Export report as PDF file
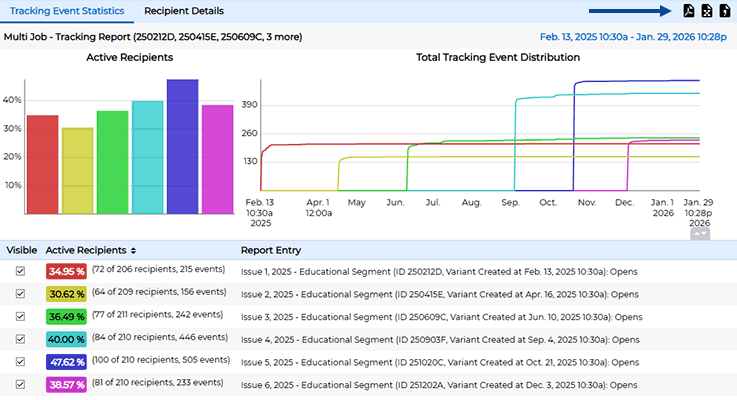 coord(688,11)
